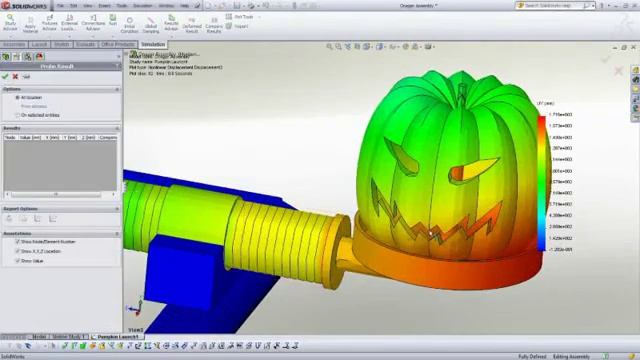Click the Results table horizontal scrollbar
Screen dimensions: 640x360
56,195
